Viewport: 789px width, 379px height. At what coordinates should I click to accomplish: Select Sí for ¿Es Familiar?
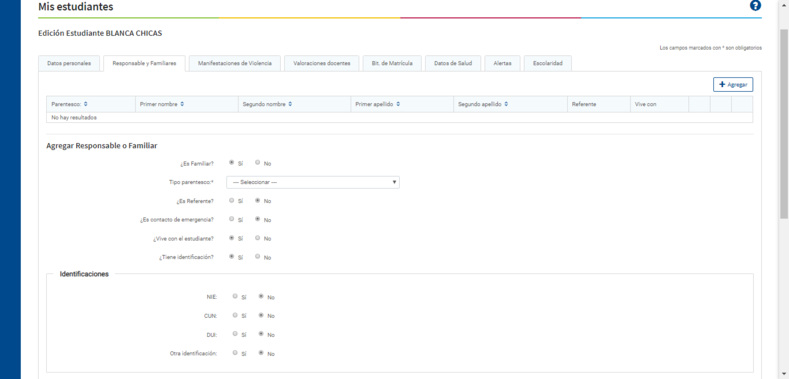click(231, 163)
